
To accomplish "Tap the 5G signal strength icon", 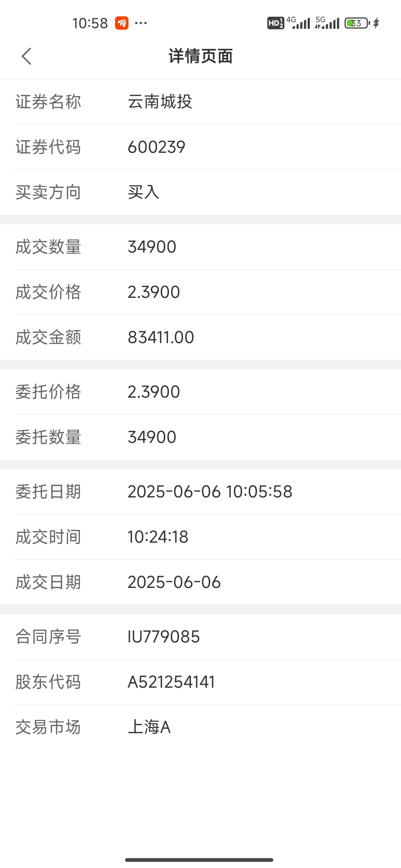I will (327, 23).
